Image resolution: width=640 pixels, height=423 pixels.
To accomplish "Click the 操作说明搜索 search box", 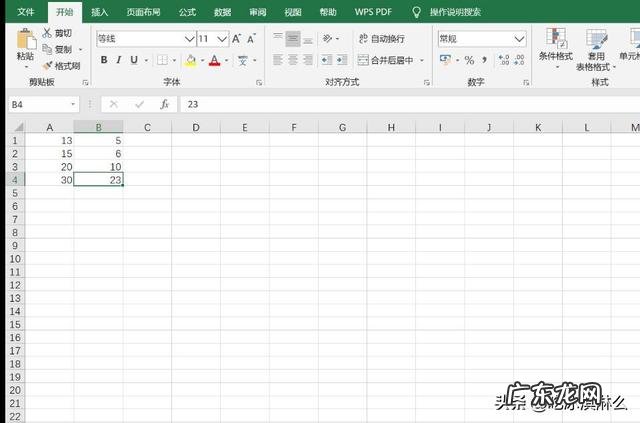I will pyautogui.click(x=455, y=12).
